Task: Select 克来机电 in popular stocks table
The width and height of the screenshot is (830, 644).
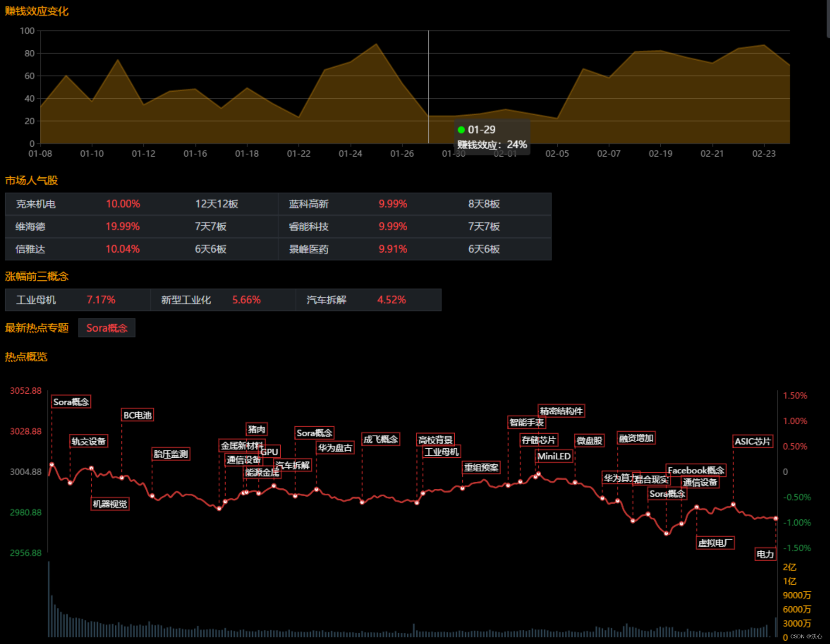Action: [x=36, y=204]
